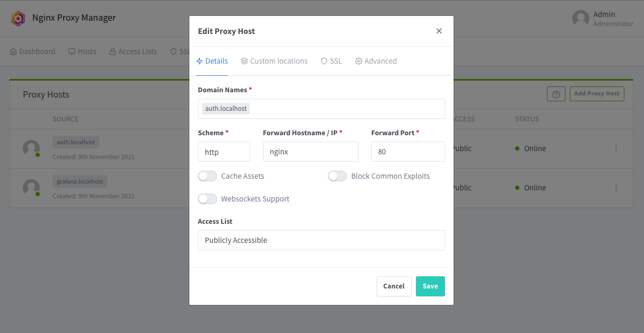Image resolution: width=644 pixels, height=333 pixels.
Task: Expand the Access List dropdown
Action: pos(321,240)
